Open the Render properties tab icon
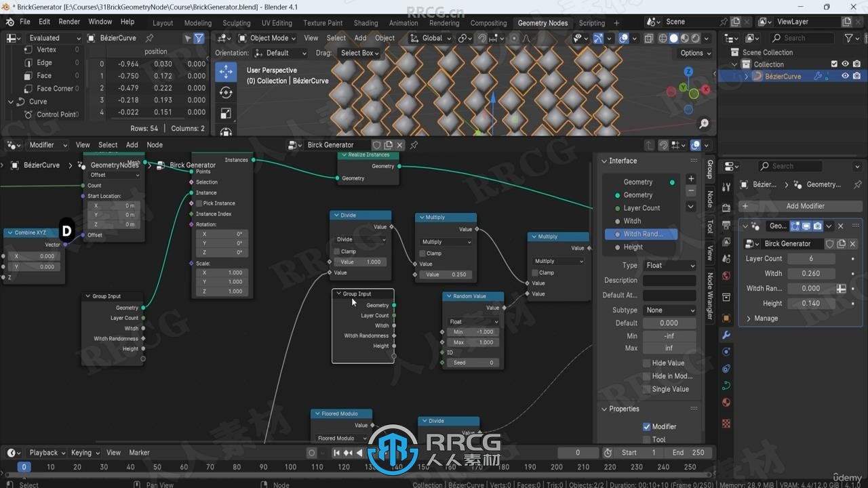This screenshot has width=868, height=488. [726, 208]
